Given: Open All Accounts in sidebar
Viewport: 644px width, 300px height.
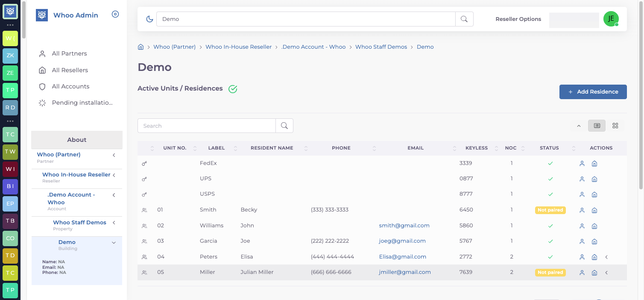Looking at the screenshot, I should pos(70,86).
